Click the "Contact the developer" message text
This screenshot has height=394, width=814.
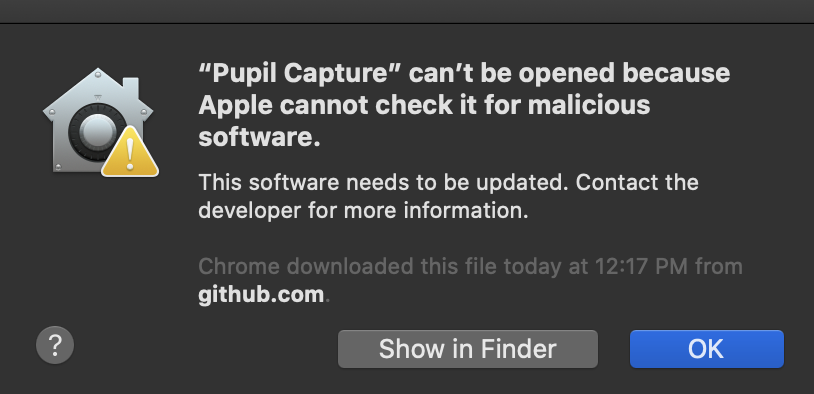coord(448,197)
